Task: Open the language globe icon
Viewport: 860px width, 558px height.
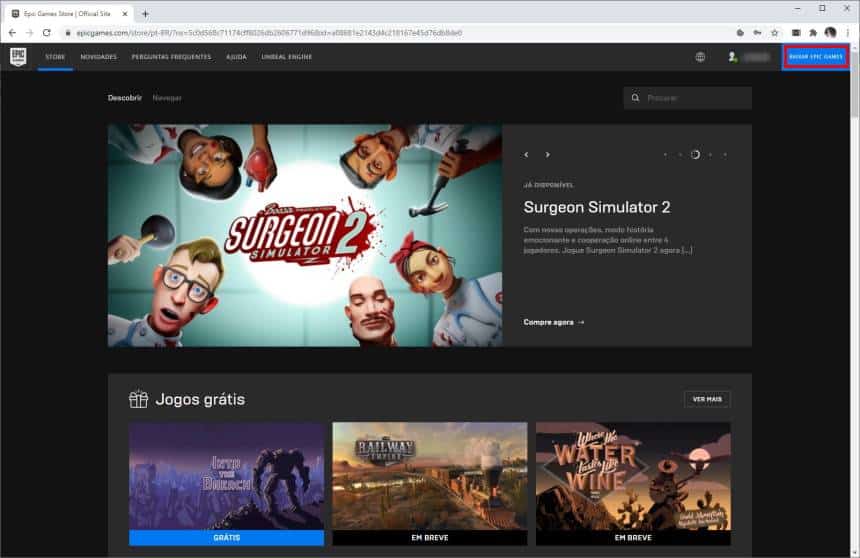Action: click(x=700, y=57)
